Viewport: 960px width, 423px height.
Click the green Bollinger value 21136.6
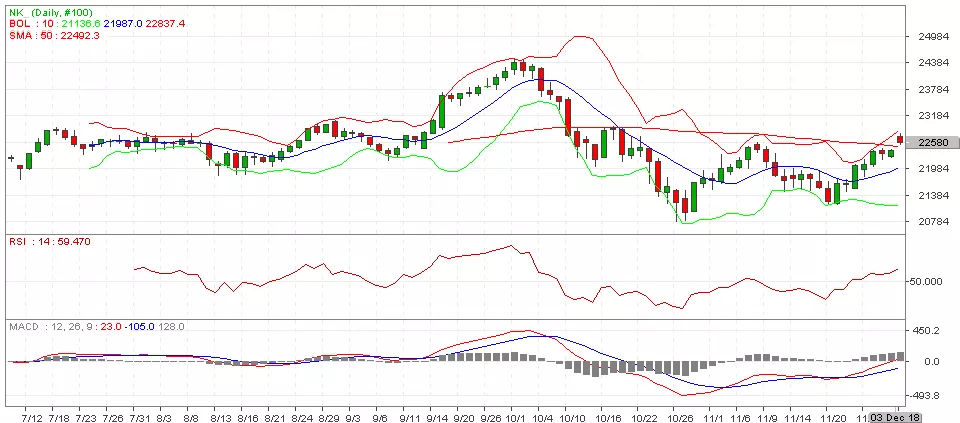[81, 23]
